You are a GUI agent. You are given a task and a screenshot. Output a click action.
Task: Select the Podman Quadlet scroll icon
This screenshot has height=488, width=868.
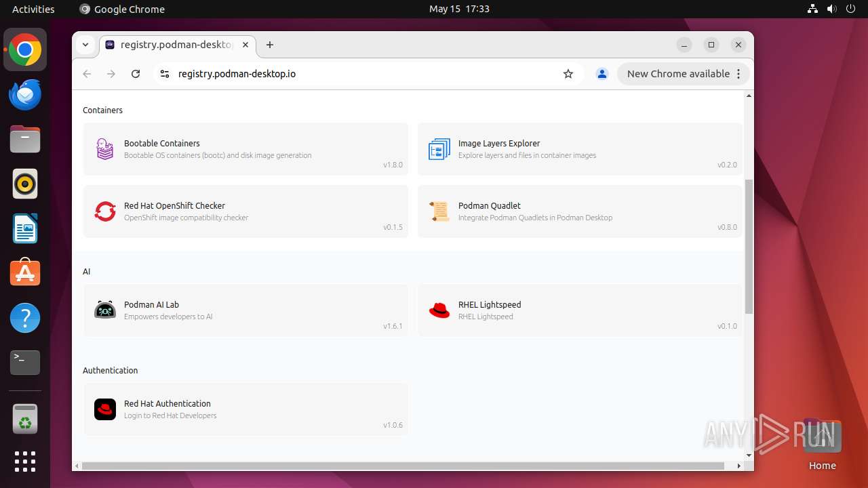pos(439,211)
